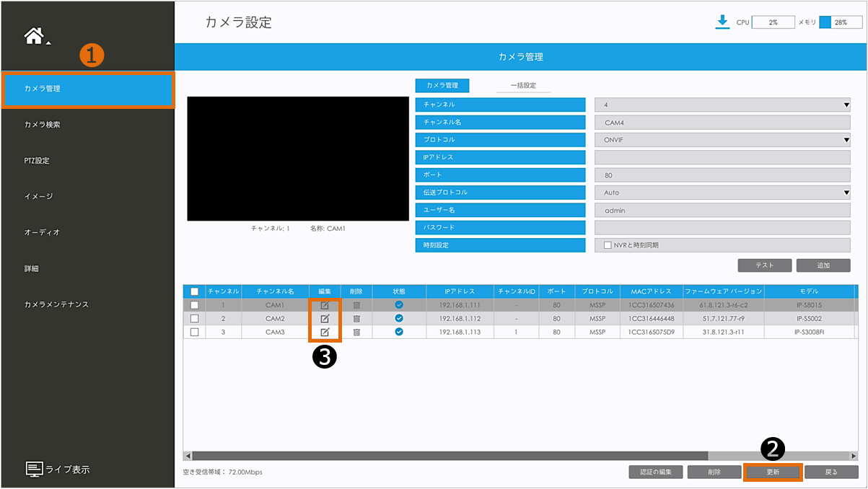Expand the チャンネル dropdown showing 4
Screen dimensions: 868x489
pyautogui.click(x=846, y=105)
